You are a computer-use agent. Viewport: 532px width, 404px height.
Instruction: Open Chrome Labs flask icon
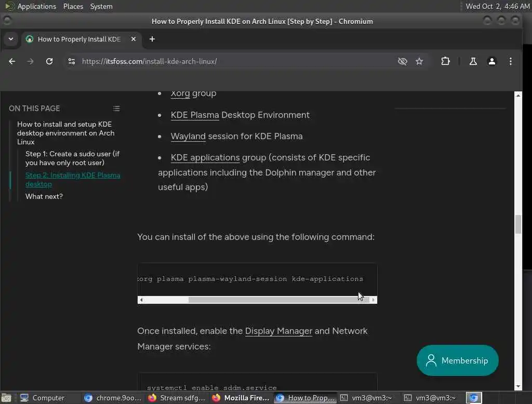tap(473, 61)
